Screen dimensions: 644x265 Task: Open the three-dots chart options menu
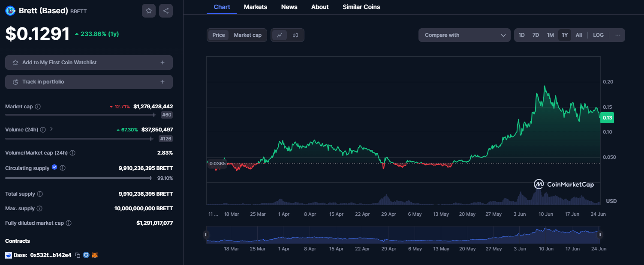coord(617,35)
